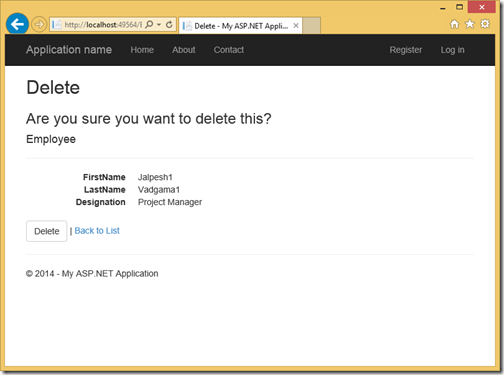Click the Application name brand link
This screenshot has width=504, height=375.
(x=69, y=50)
